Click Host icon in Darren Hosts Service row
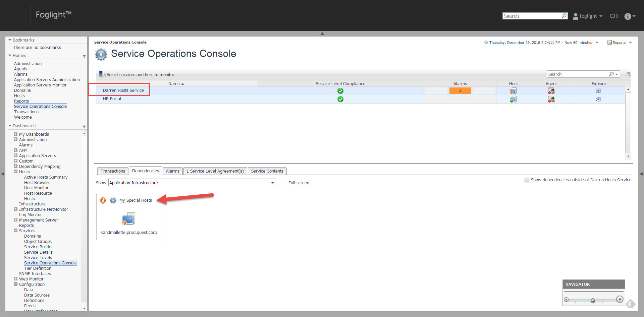The width and height of the screenshot is (644, 317). pyautogui.click(x=513, y=91)
